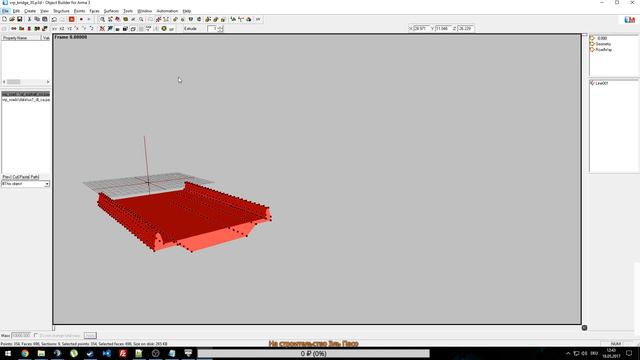Viewport: 640px width, 360px height.
Task: Open the notification center in system tray
Action: click(629, 353)
